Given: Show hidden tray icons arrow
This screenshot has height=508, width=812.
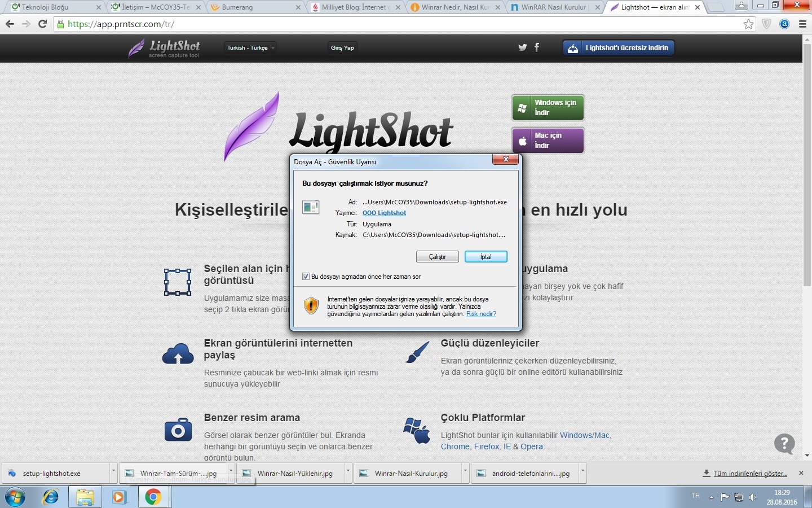Looking at the screenshot, I should coord(712,497).
